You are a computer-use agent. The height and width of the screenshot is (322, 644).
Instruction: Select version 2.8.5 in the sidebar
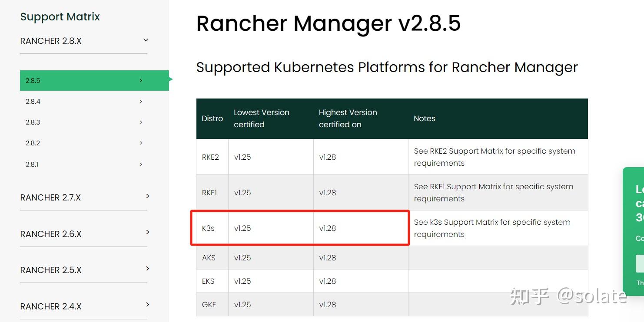point(33,81)
